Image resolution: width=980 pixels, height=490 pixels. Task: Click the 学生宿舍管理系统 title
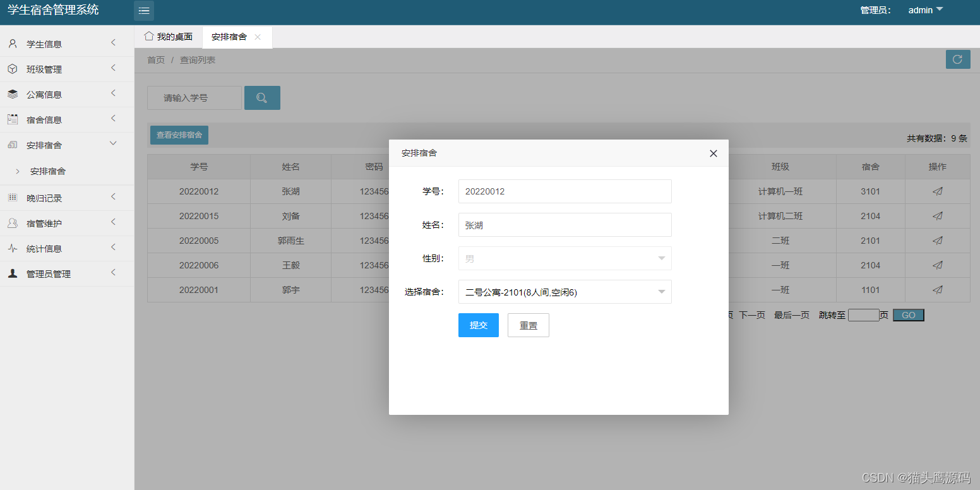point(53,10)
